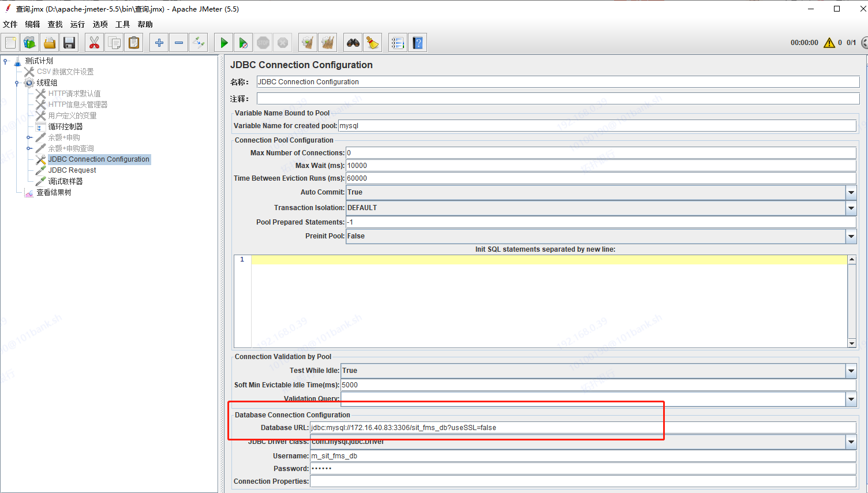
Task: Open the Function Helper dialog
Action: (398, 42)
